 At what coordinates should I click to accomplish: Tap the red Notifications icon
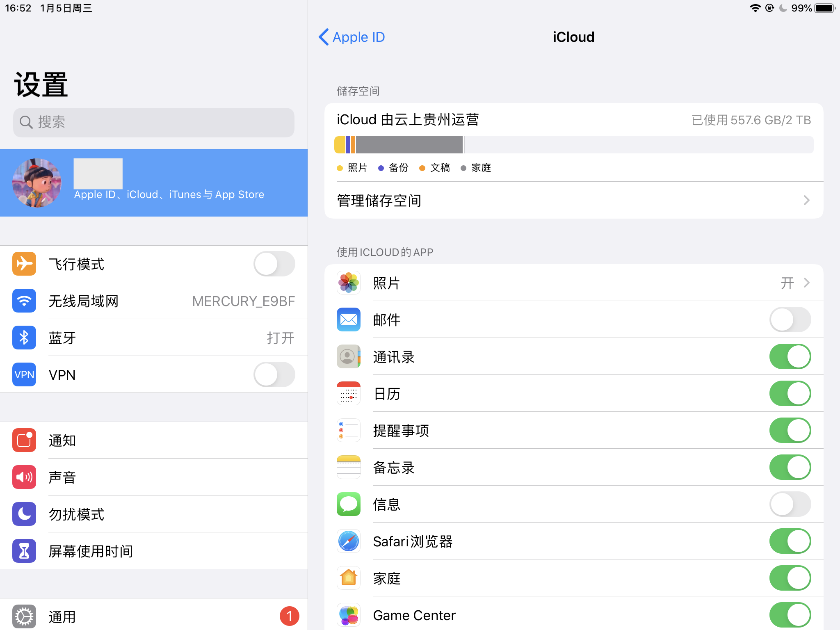point(24,440)
